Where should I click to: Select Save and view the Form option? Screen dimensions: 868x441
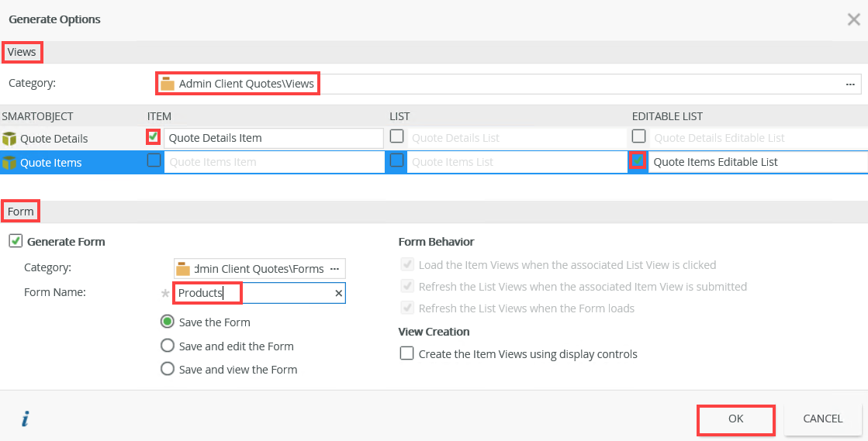click(167, 369)
